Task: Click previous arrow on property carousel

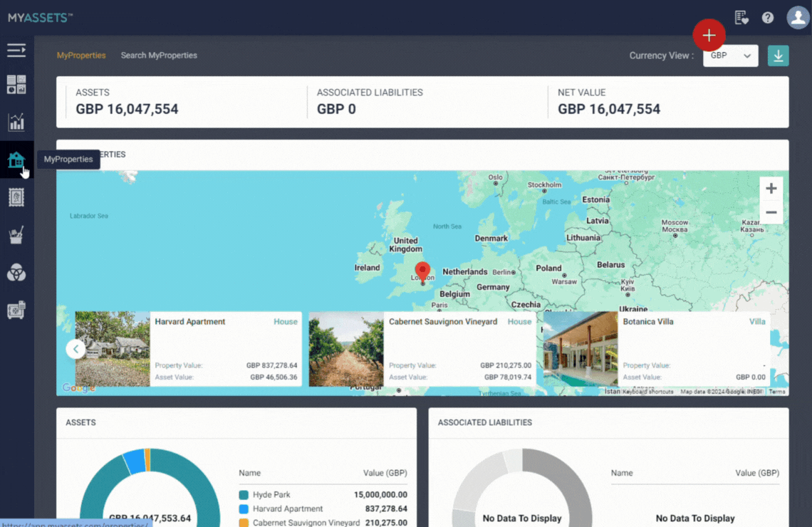Action: 76,349
